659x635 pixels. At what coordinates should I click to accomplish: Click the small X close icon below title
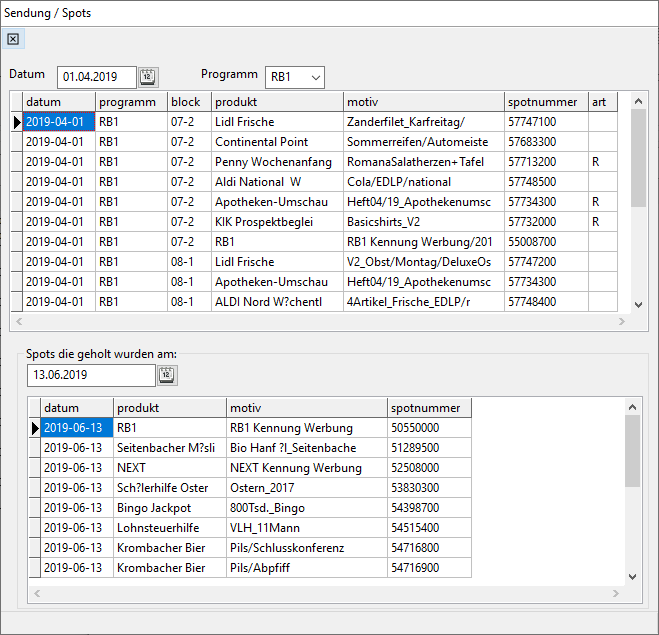(x=13, y=39)
